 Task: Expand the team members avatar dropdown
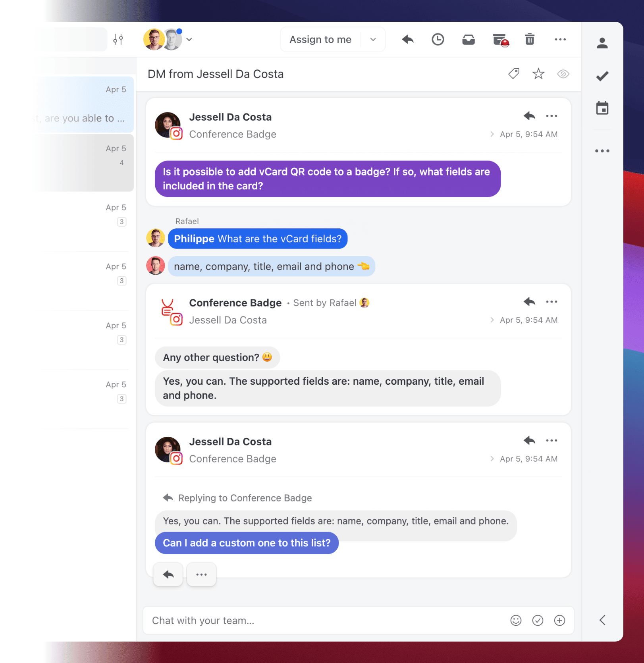click(x=189, y=39)
